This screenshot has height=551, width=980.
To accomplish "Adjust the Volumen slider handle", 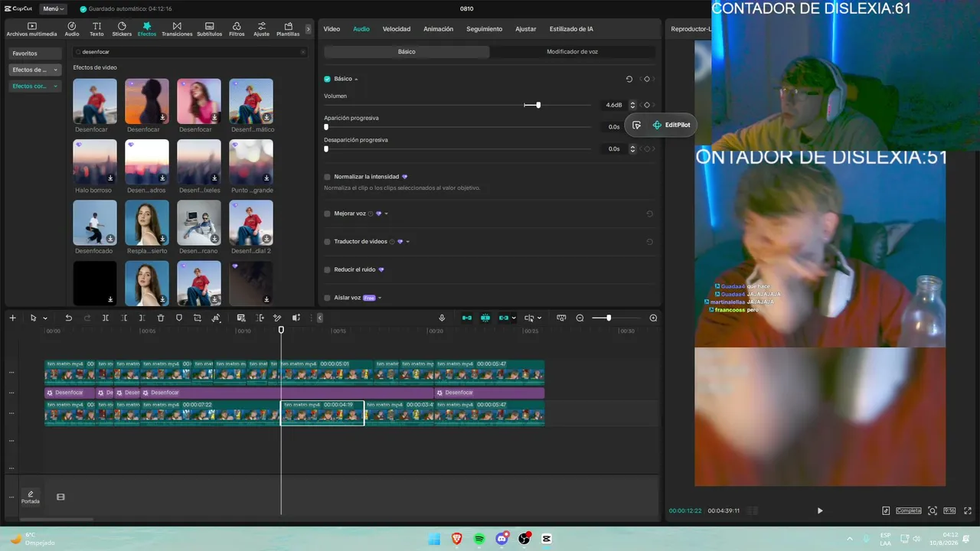I will pyautogui.click(x=538, y=105).
